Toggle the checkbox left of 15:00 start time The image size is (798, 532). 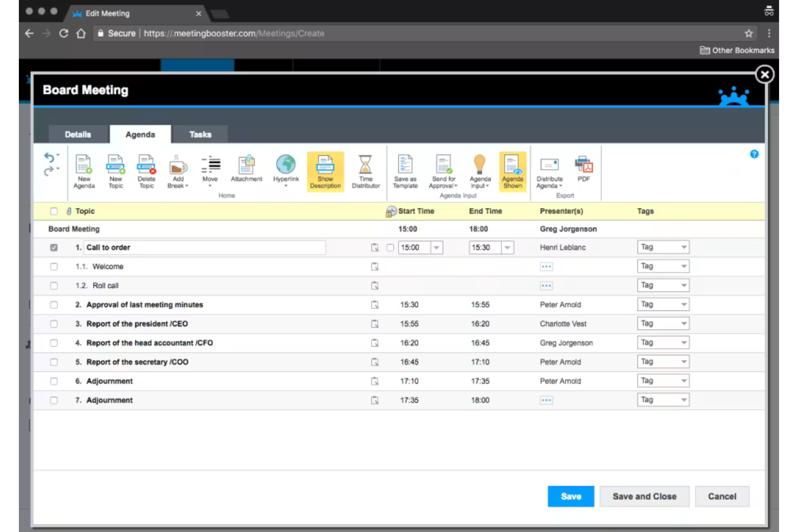tap(390, 247)
